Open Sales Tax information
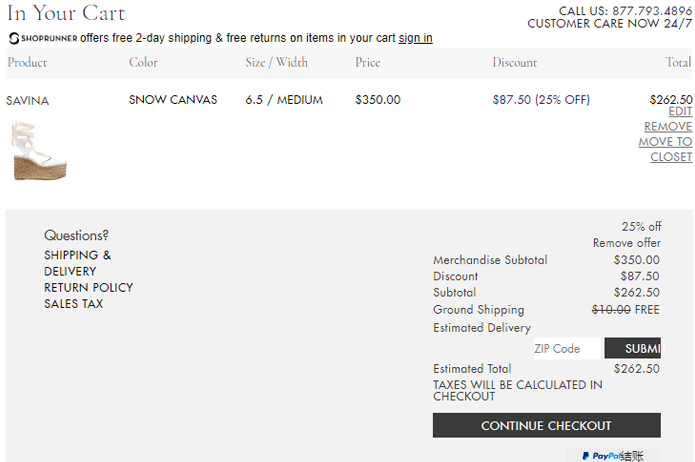Screen dimensions: 695x462 click(x=73, y=303)
